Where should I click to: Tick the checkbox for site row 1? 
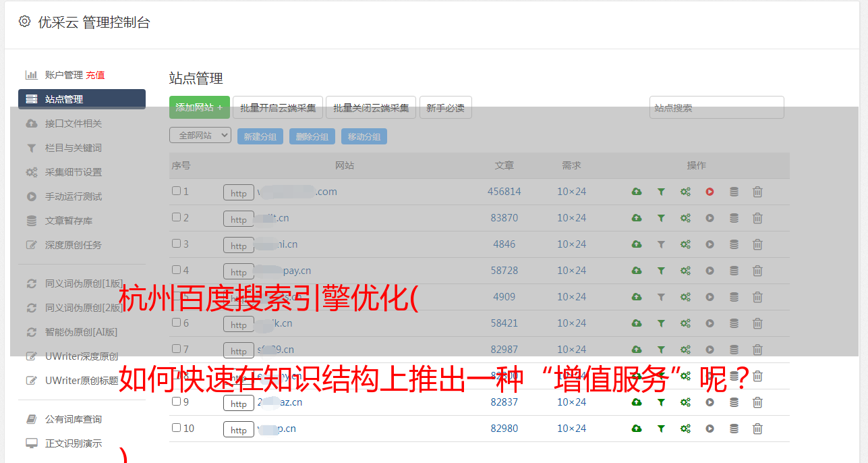coord(176,191)
